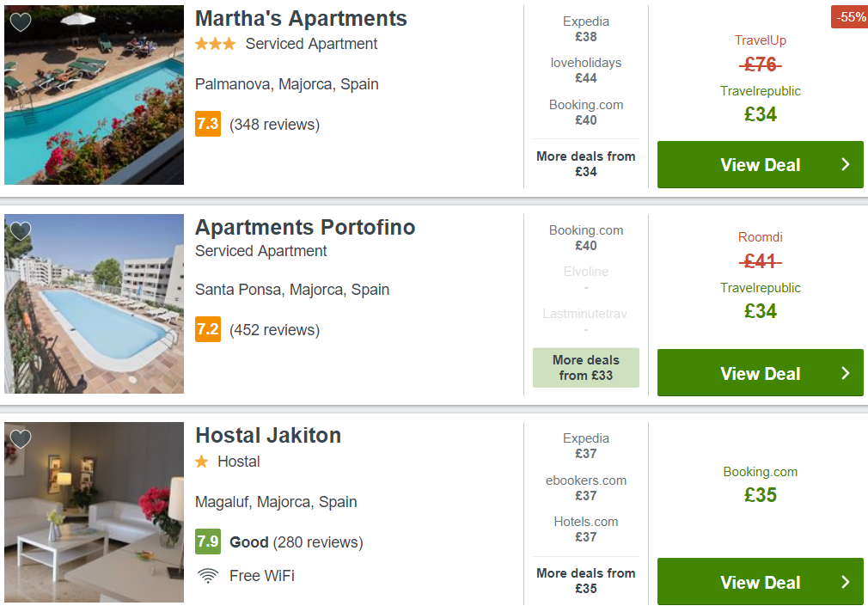Screen dimensions: 868x612
Task: Click the 7.2 rating badge
Action: pos(208,329)
